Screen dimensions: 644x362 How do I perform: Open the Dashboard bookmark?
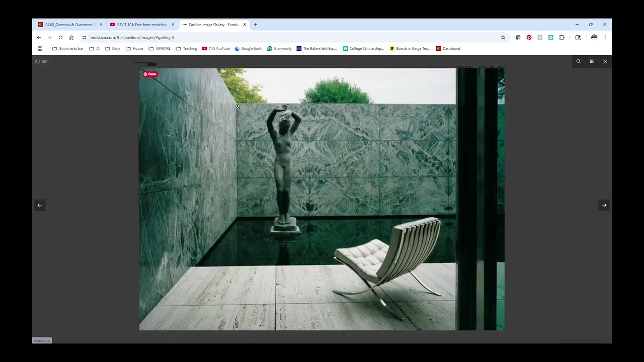(448, 49)
